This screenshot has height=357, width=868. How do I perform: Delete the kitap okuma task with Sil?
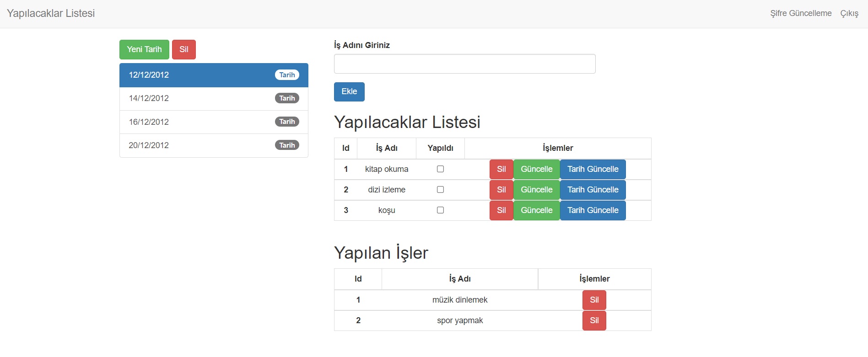(501, 169)
